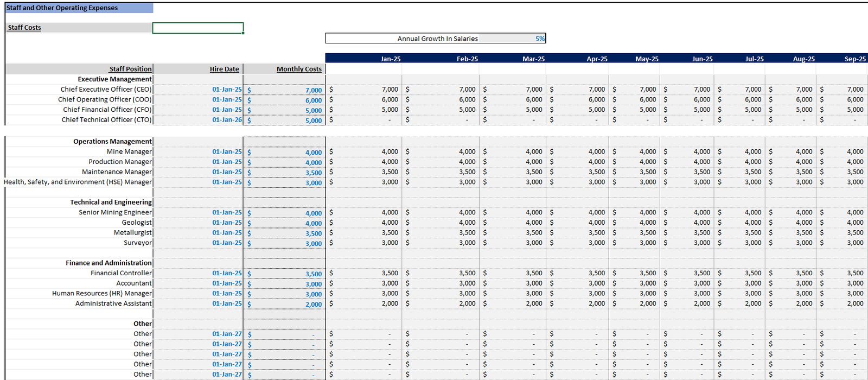Select 'Chief Operating Officer (COO)' cell
This screenshot has height=380, width=868.
[x=79, y=100]
